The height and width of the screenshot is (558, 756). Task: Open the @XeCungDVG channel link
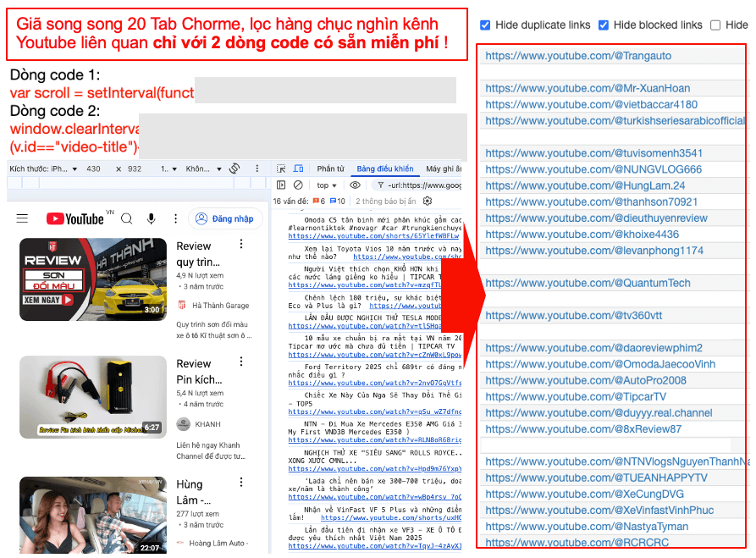coord(584,494)
